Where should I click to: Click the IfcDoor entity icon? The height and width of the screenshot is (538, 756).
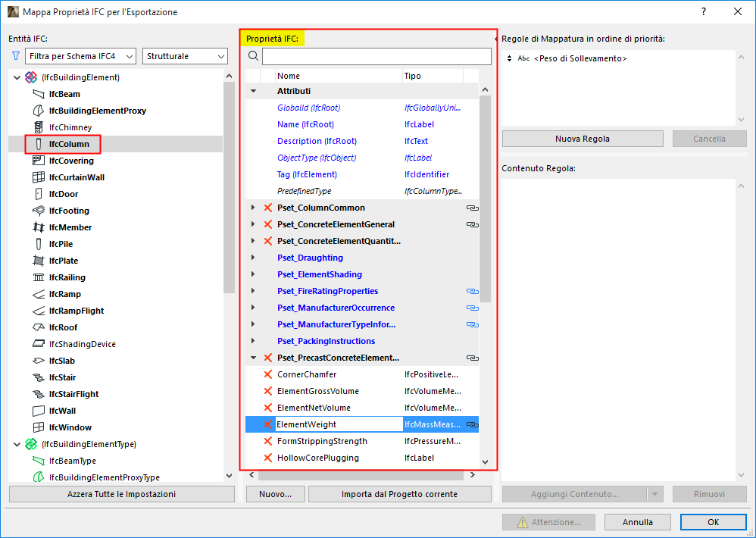tap(39, 194)
